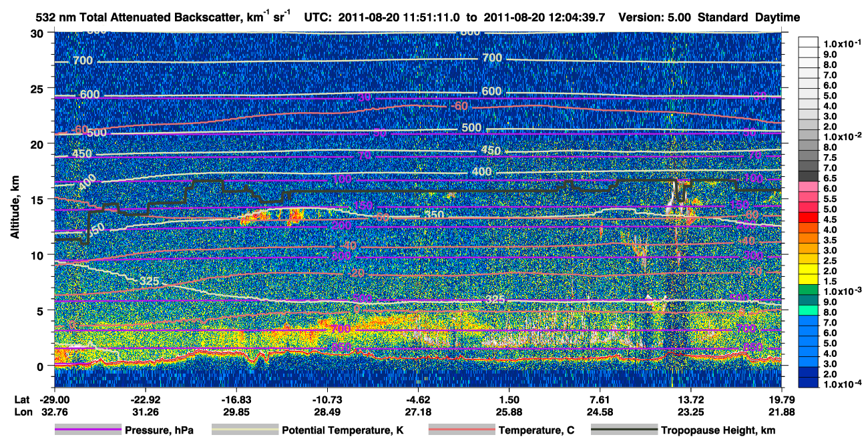The image size is (868, 445).
Task: Click the 'Lon' row label
Action: point(22,412)
